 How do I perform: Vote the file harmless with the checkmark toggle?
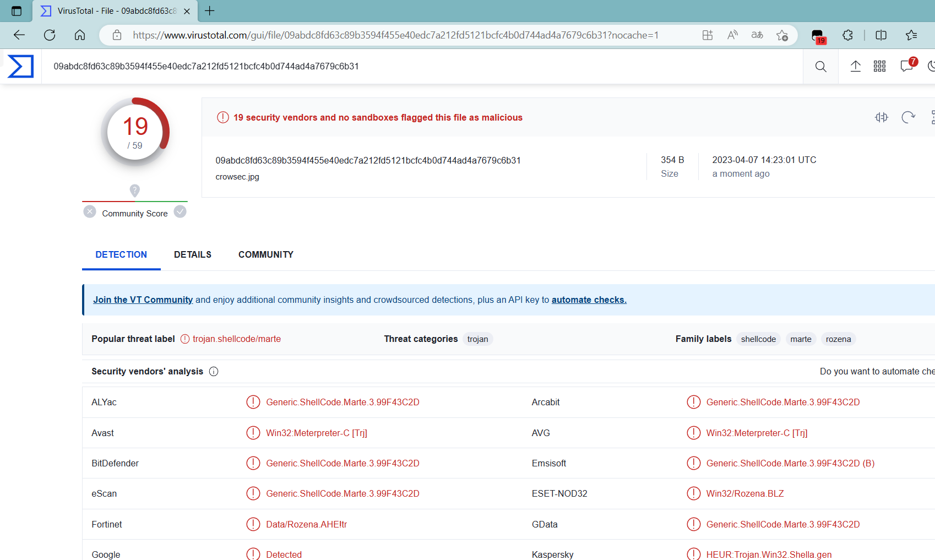pos(180,211)
